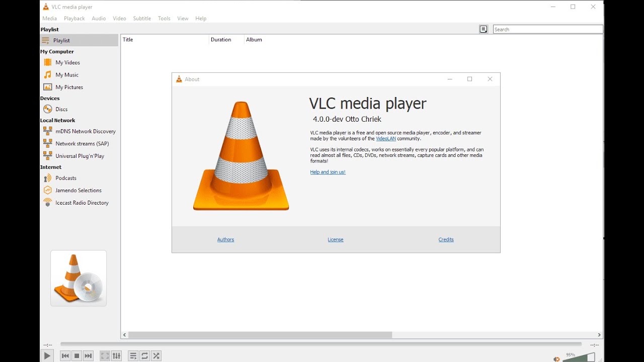
Task: Click the mDNS network icon
Action: pyautogui.click(x=48, y=131)
